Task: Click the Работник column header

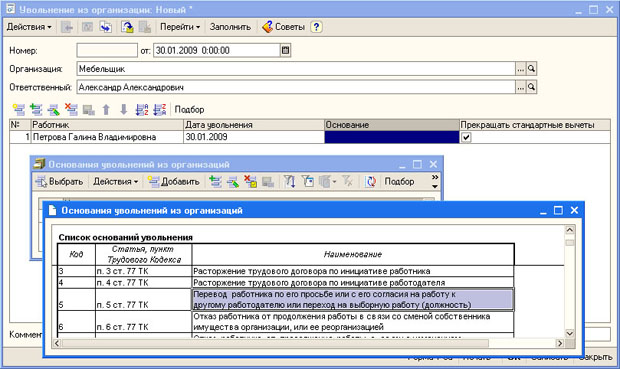Action: coord(107,125)
